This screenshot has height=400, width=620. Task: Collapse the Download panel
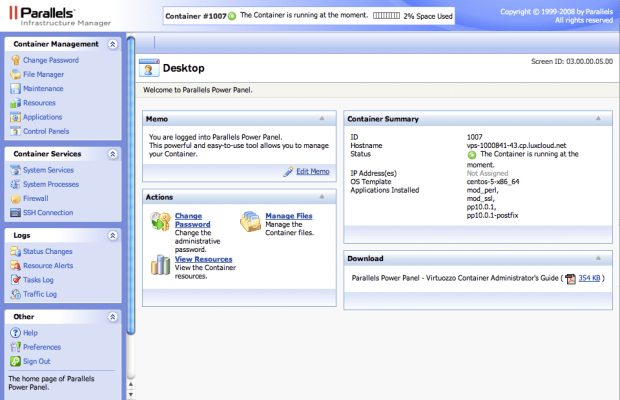598,258
